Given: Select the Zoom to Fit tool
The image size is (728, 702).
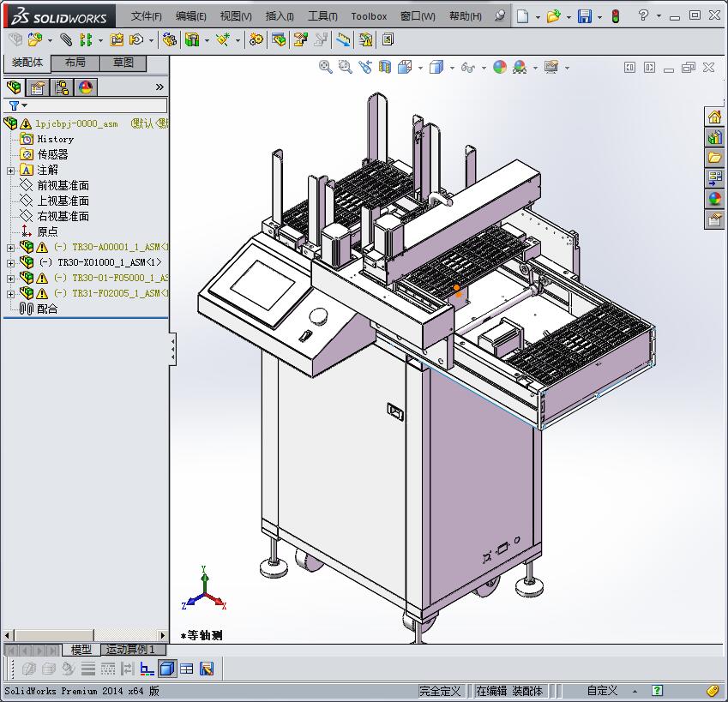Looking at the screenshot, I should (327, 67).
